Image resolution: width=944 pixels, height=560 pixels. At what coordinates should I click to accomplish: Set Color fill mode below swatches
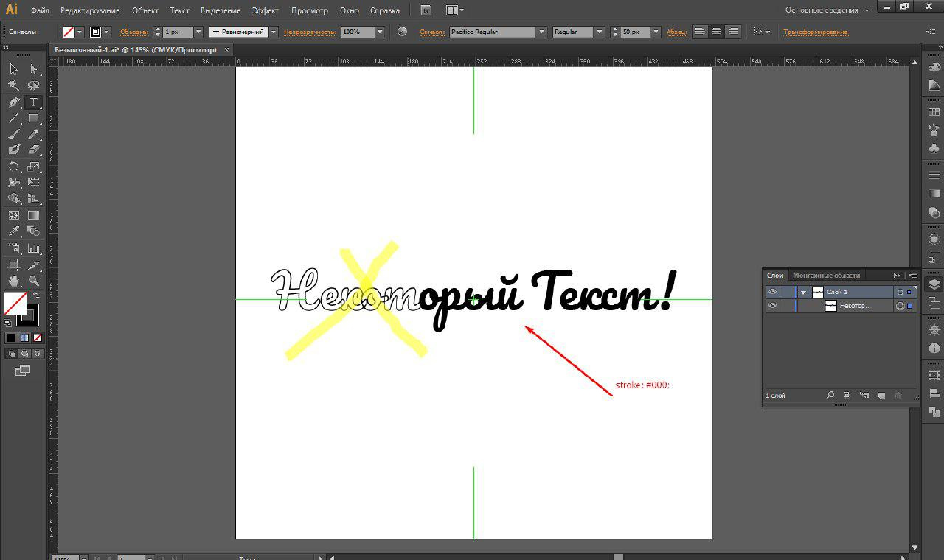coord(11,338)
